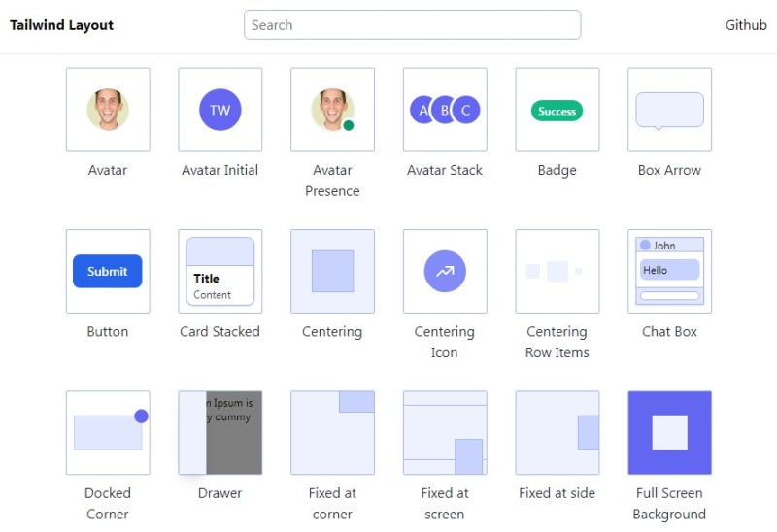Open the Avatar Presence layout preview

(x=332, y=110)
